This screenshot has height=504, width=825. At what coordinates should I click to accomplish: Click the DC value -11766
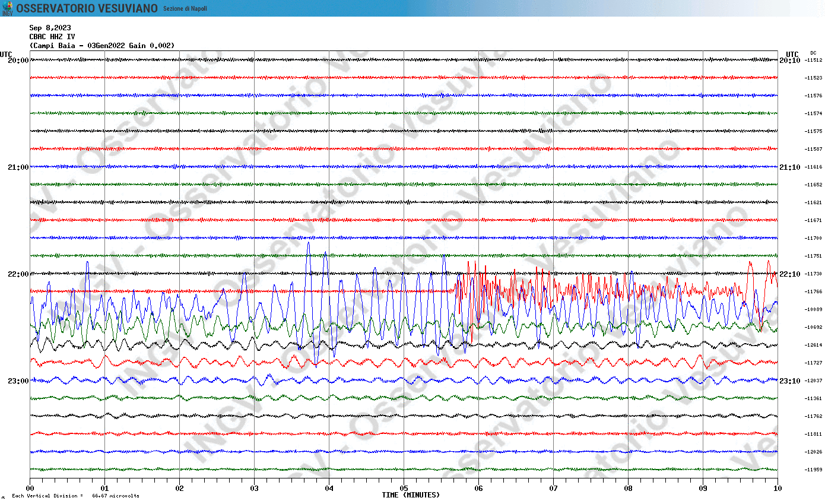(x=813, y=291)
